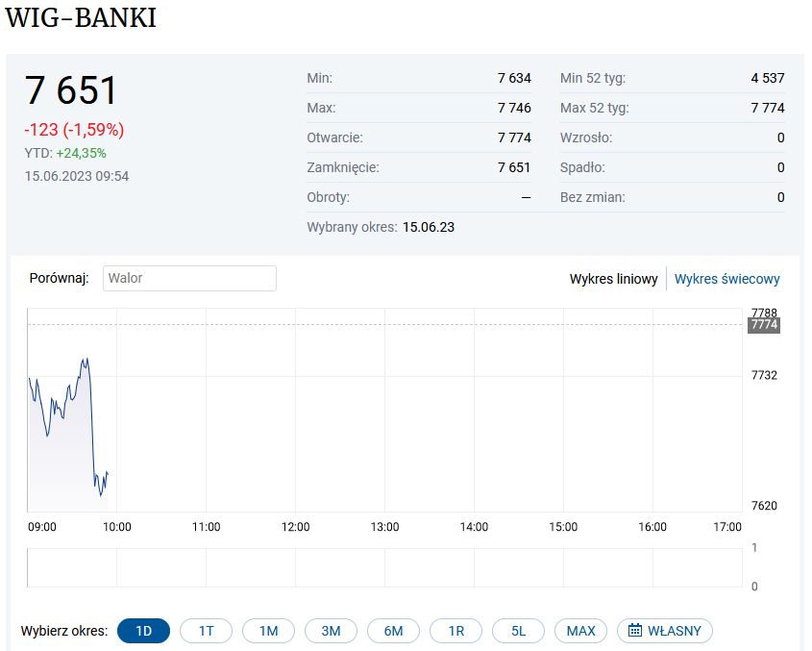Screen dimensions: 812x651
Task: Click the Min value 7 634
Action: [x=514, y=78]
